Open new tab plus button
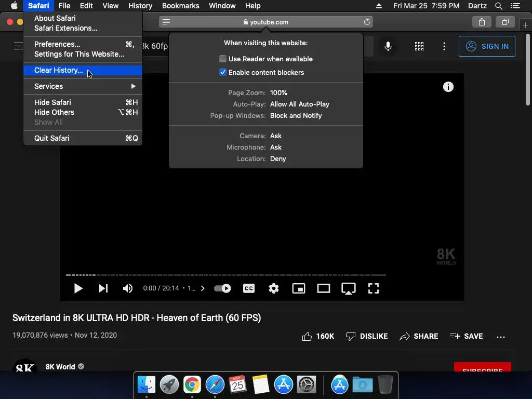532x399 pixels. 525,25
